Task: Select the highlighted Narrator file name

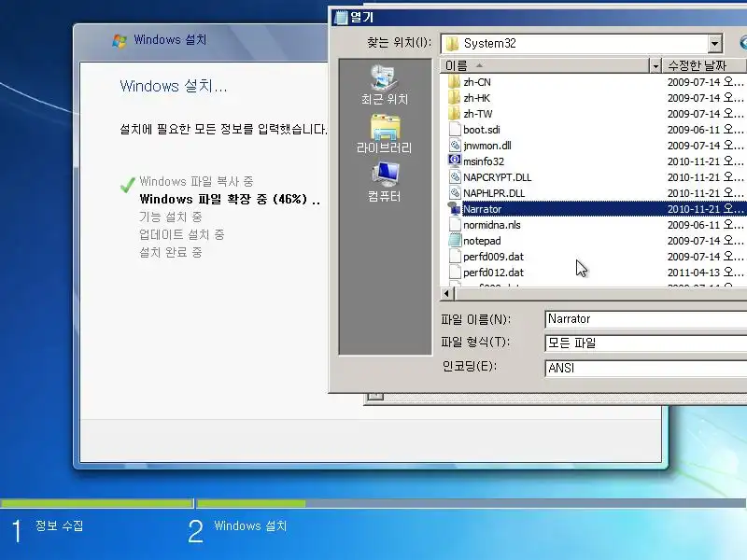Action: coord(483,209)
